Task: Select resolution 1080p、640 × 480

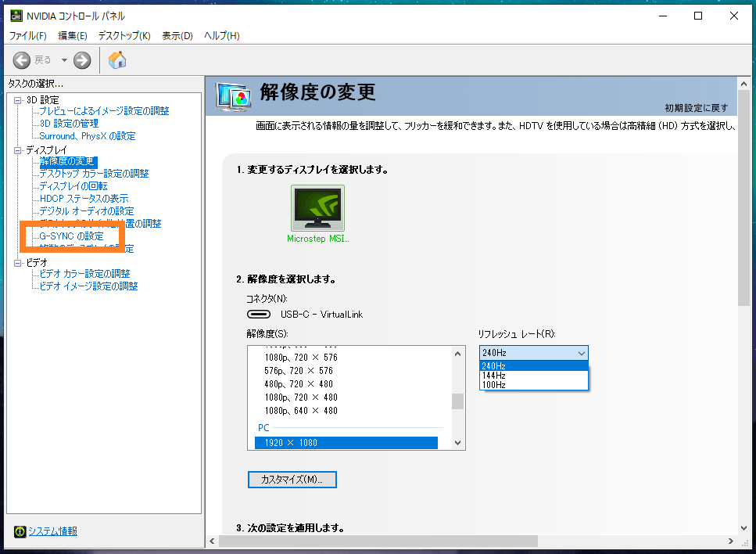Action: pos(301,411)
